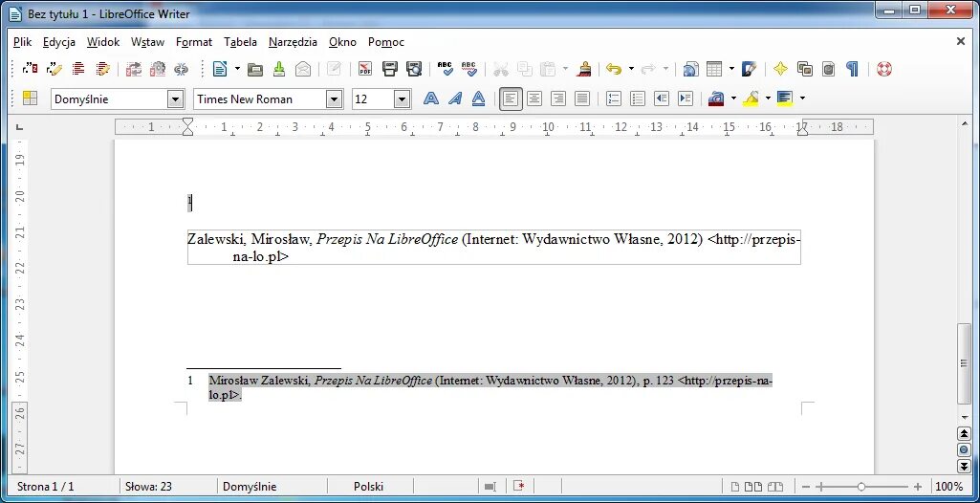This screenshot has height=503, width=980.
Task: Click the Hyperlink icon
Action: pyautogui.click(x=690, y=69)
